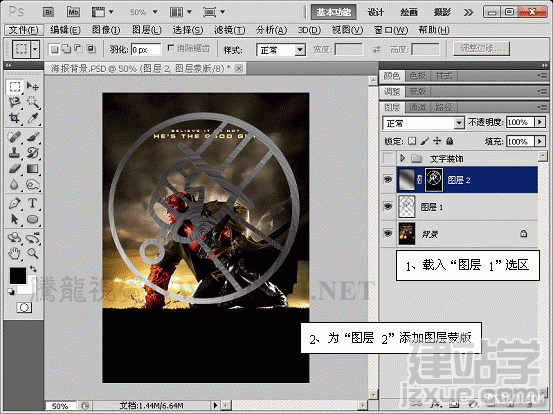Image resolution: width=553 pixels, height=414 pixels.
Task: Select the Zoom tool in toolbox
Action: pos(32,253)
